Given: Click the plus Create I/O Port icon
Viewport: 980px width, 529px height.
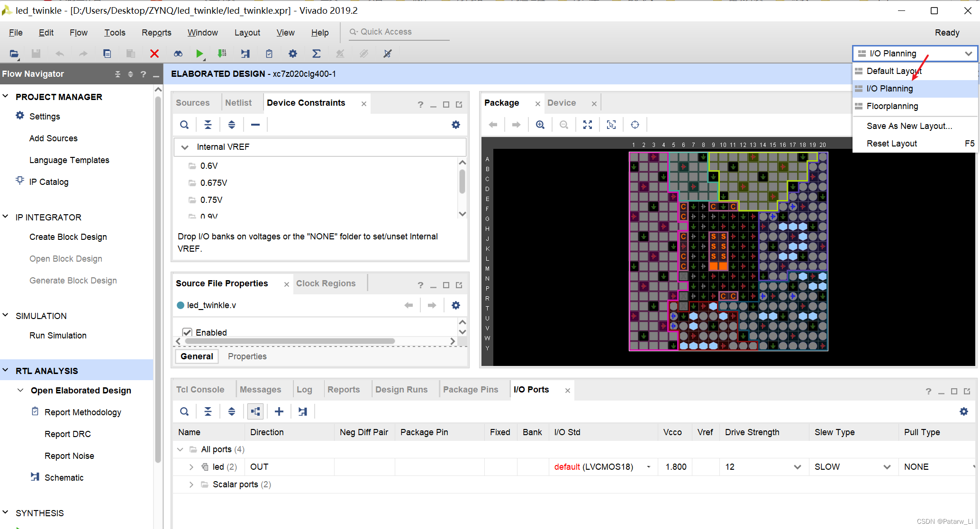Looking at the screenshot, I should click(279, 411).
